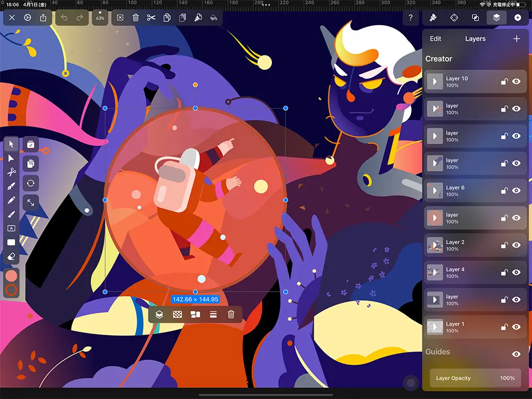
Task: Select Layer 4 thumbnail in layers list
Action: (435, 272)
